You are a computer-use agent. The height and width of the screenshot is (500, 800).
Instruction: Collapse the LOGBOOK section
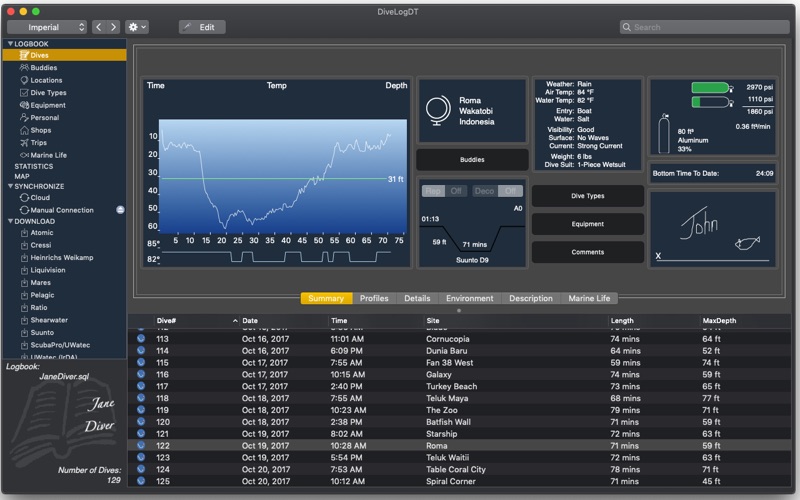pos(10,44)
